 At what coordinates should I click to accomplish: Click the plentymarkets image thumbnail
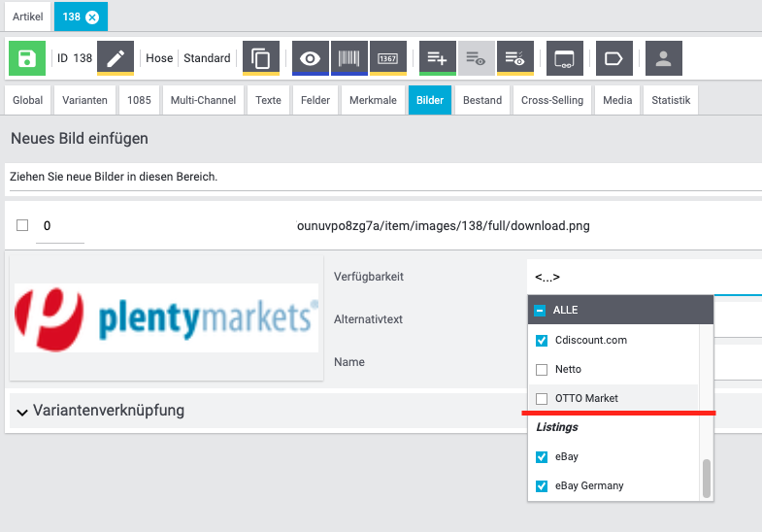click(166, 318)
